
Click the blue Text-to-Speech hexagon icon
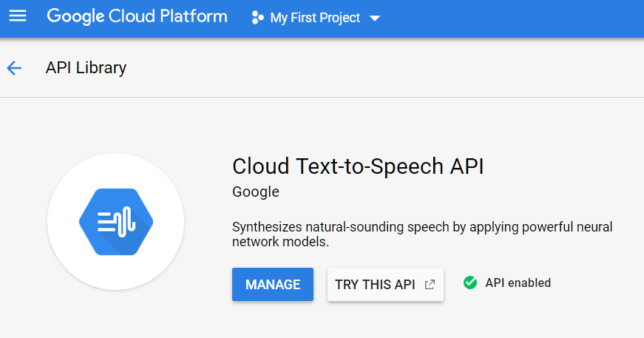(x=116, y=222)
